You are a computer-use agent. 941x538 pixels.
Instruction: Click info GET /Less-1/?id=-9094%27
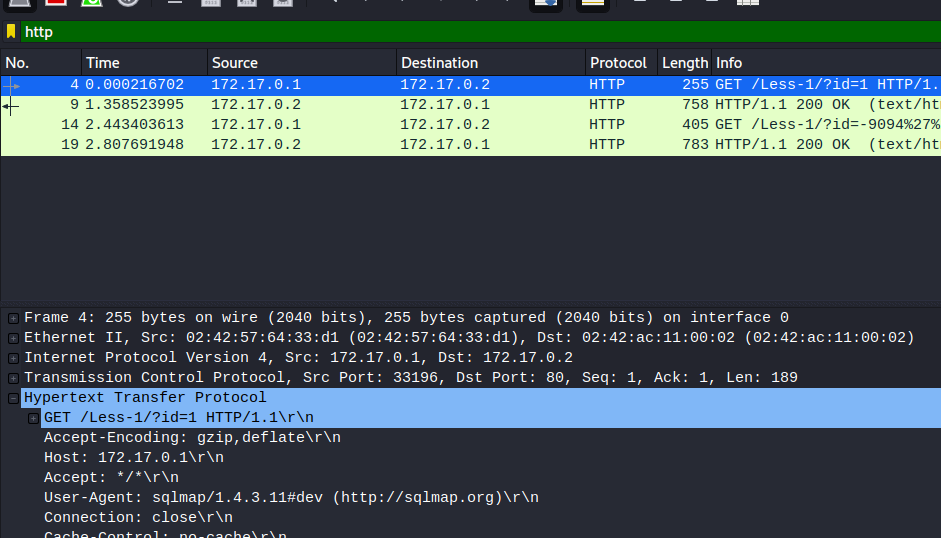coord(828,125)
